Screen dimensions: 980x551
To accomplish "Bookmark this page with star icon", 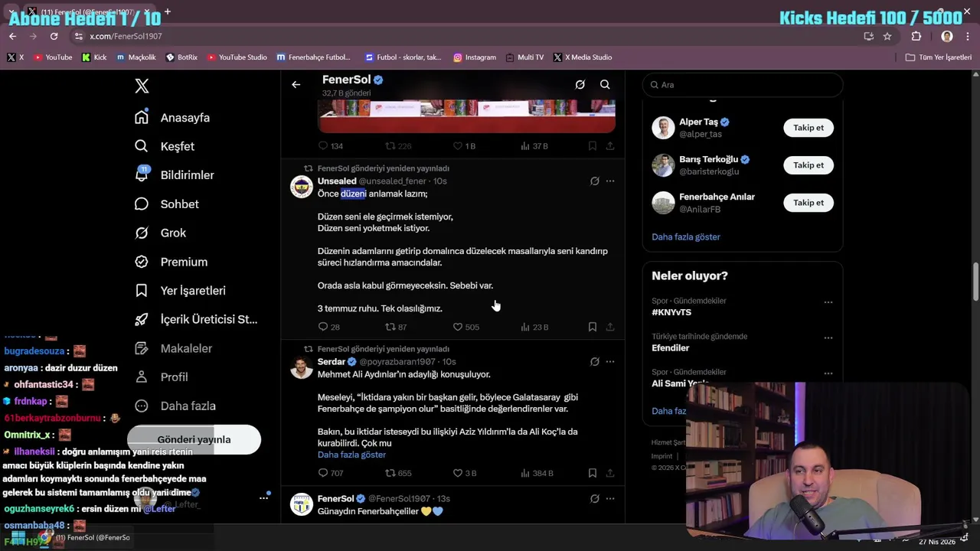I will pos(887,36).
